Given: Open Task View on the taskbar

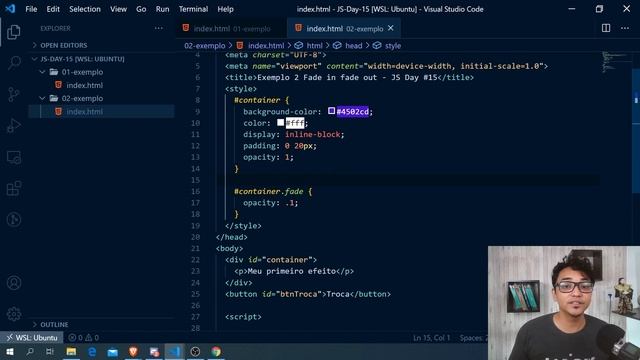Looking at the screenshot, I should (50, 351).
